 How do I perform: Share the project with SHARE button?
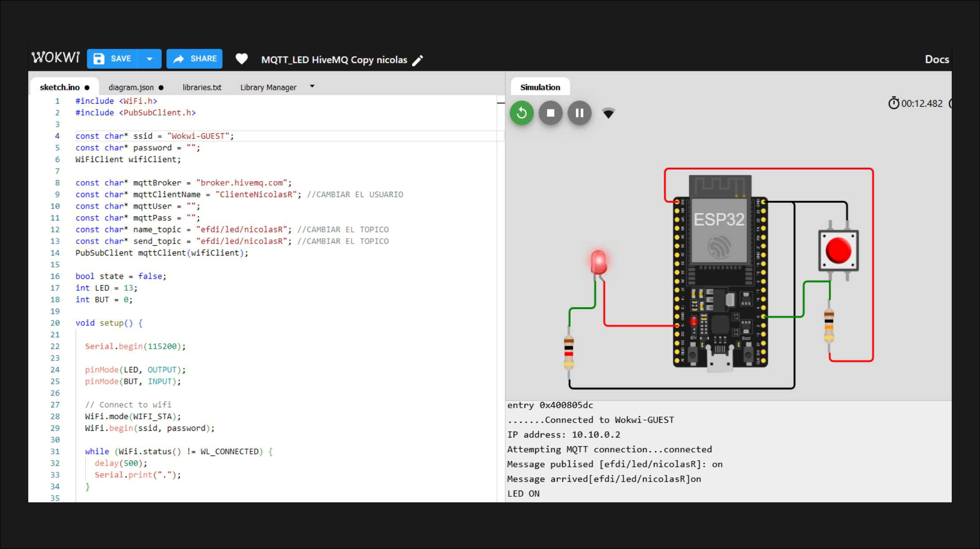(194, 59)
